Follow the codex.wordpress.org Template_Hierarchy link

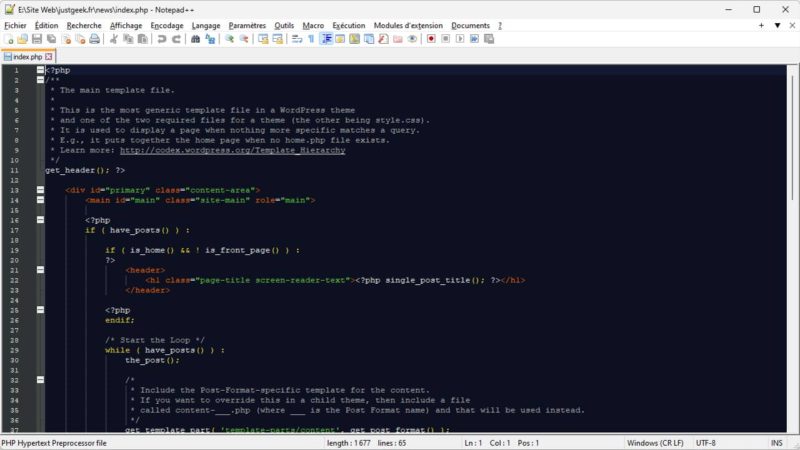click(x=233, y=150)
